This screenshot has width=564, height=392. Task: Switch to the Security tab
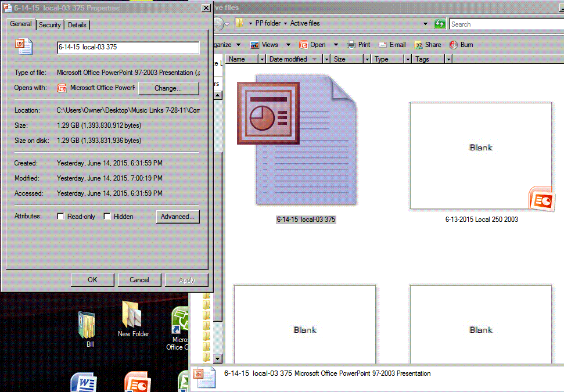pyautogui.click(x=49, y=25)
